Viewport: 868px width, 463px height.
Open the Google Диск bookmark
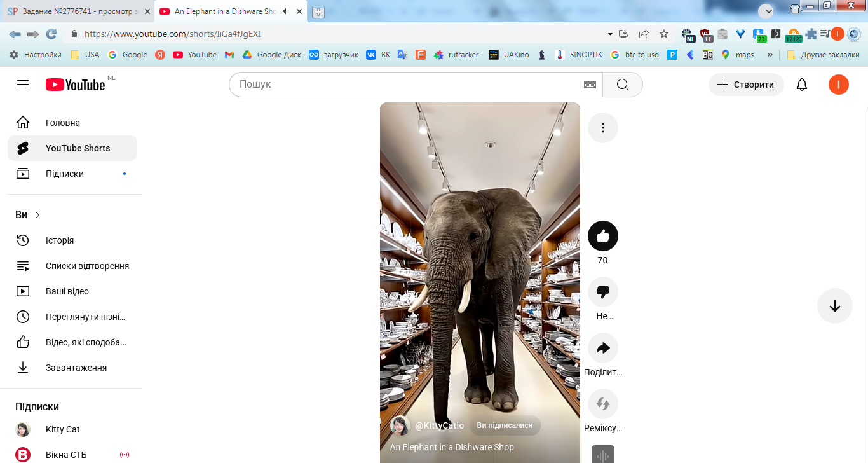coord(272,55)
